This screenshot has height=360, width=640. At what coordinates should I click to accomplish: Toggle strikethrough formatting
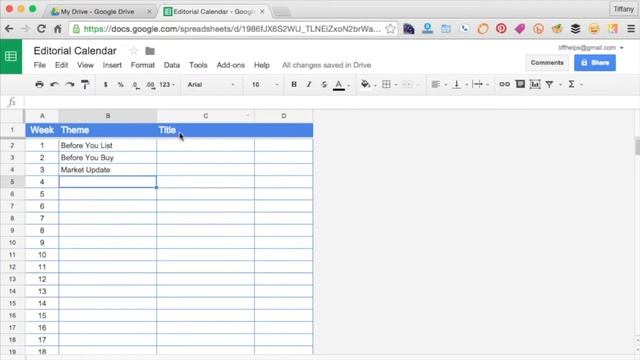324,84
